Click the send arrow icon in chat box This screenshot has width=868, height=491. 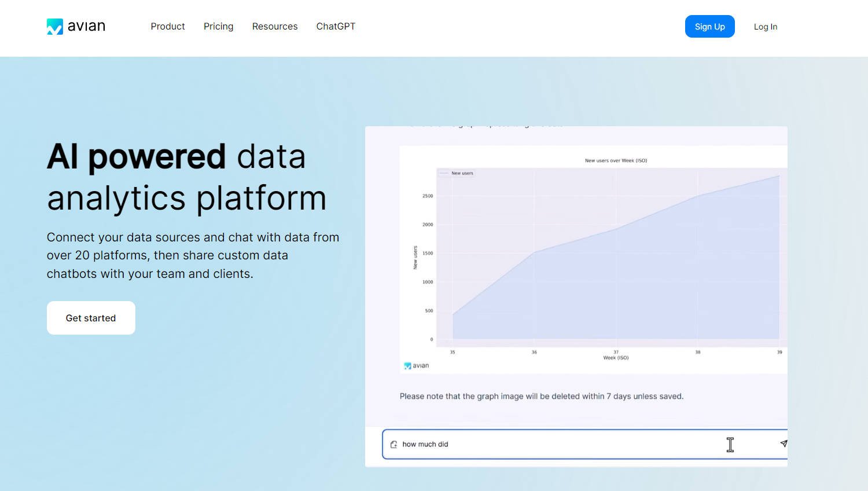(x=784, y=444)
